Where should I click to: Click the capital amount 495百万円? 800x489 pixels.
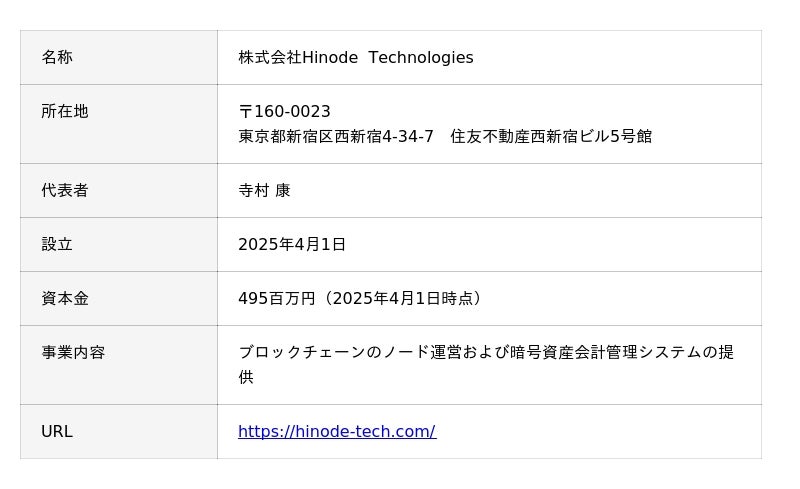(277, 298)
